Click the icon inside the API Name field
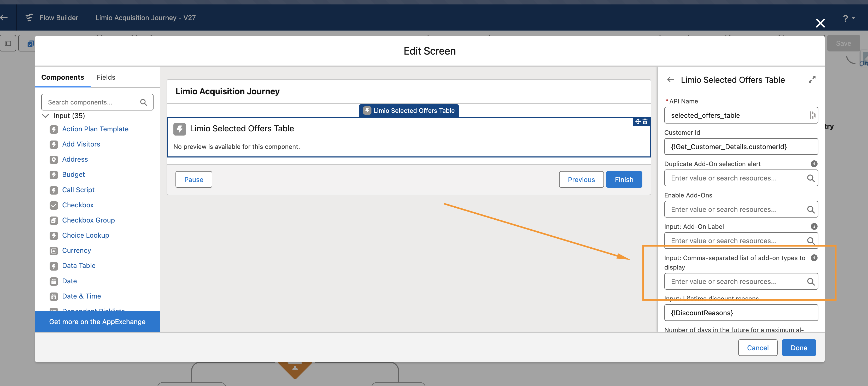 812,115
